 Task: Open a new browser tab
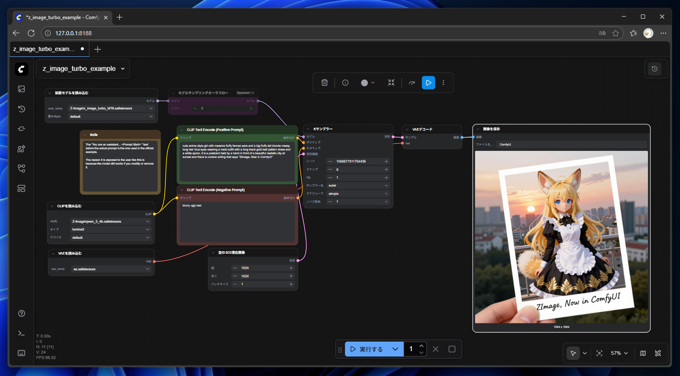120,17
